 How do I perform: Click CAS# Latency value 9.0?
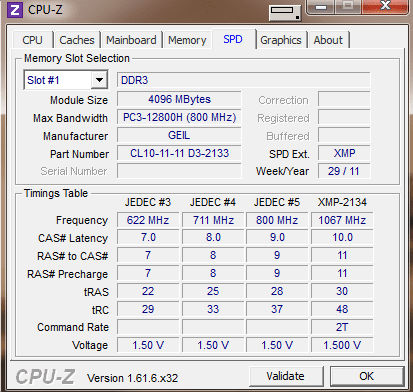point(277,237)
